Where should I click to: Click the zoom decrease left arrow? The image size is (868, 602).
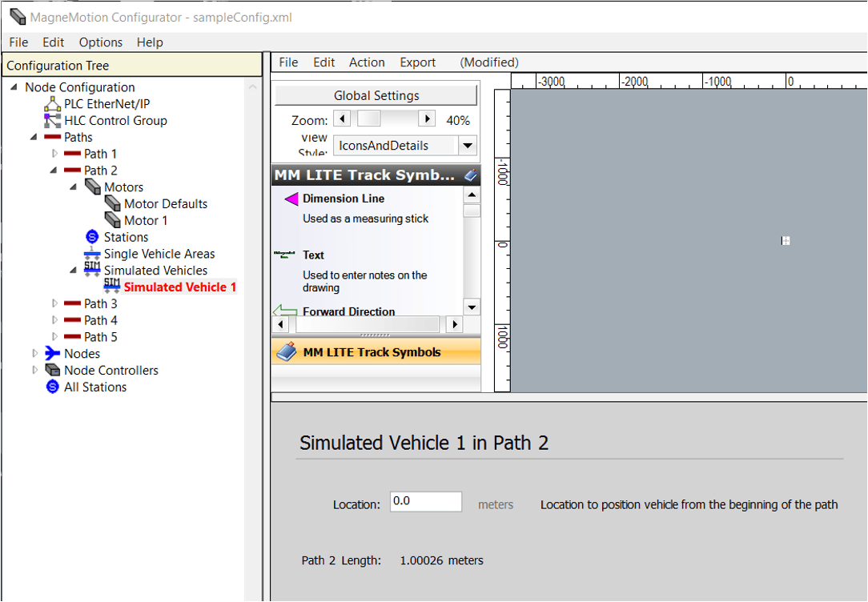click(343, 118)
